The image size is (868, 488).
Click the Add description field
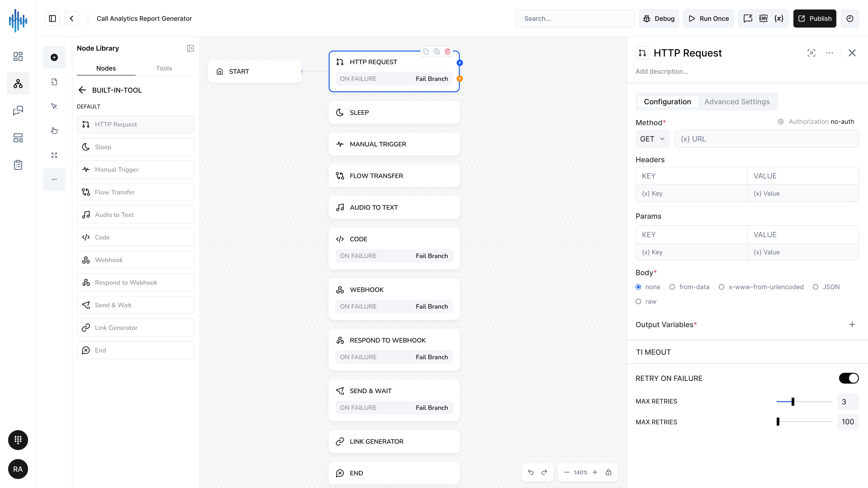pos(662,71)
